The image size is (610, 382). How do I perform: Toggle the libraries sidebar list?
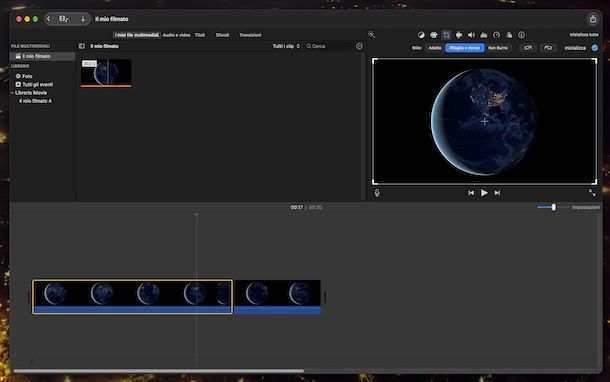[x=81, y=46]
